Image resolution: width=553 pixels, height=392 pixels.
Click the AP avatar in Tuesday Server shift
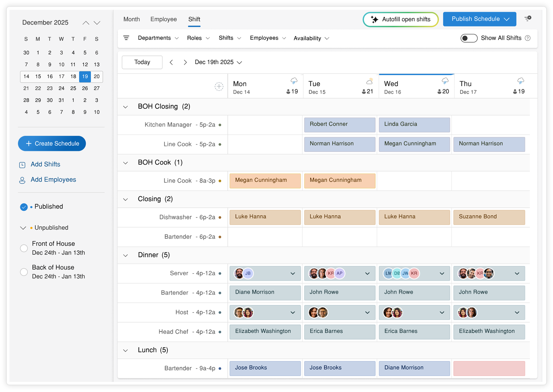339,274
